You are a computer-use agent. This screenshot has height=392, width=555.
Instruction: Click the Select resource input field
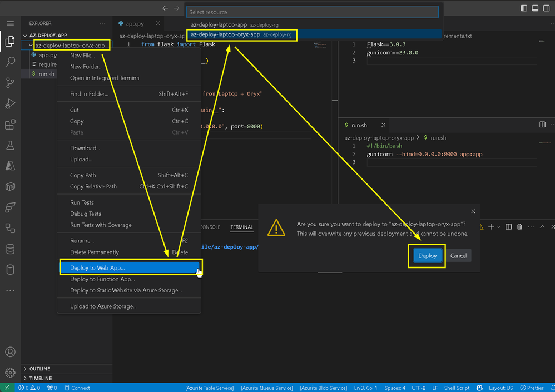tap(312, 12)
